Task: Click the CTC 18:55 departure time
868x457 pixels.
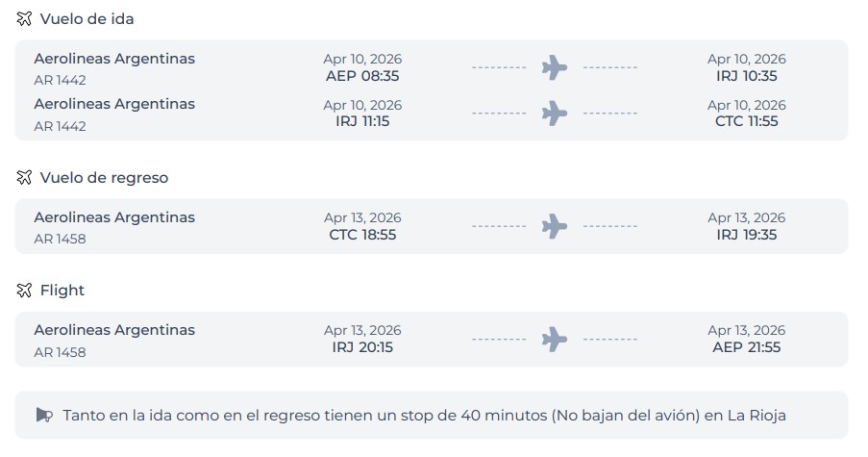Action: 362,235
